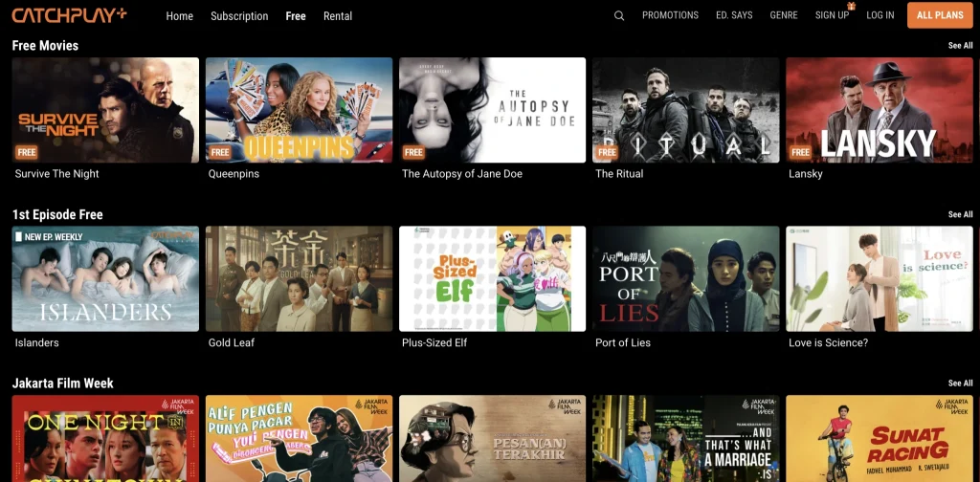980x482 pixels.
Task: Click the Free Movies section heading
Action: pos(45,46)
